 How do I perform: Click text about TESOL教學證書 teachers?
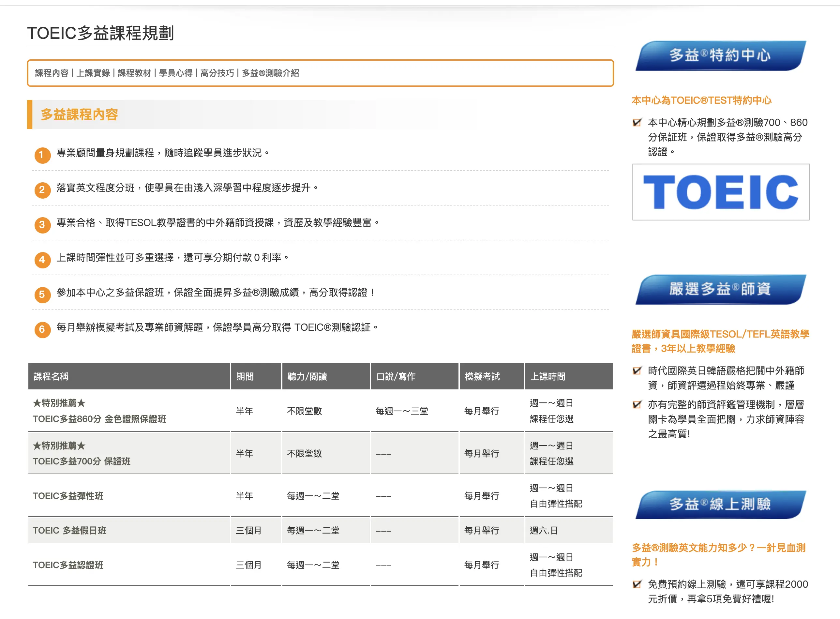218,222
